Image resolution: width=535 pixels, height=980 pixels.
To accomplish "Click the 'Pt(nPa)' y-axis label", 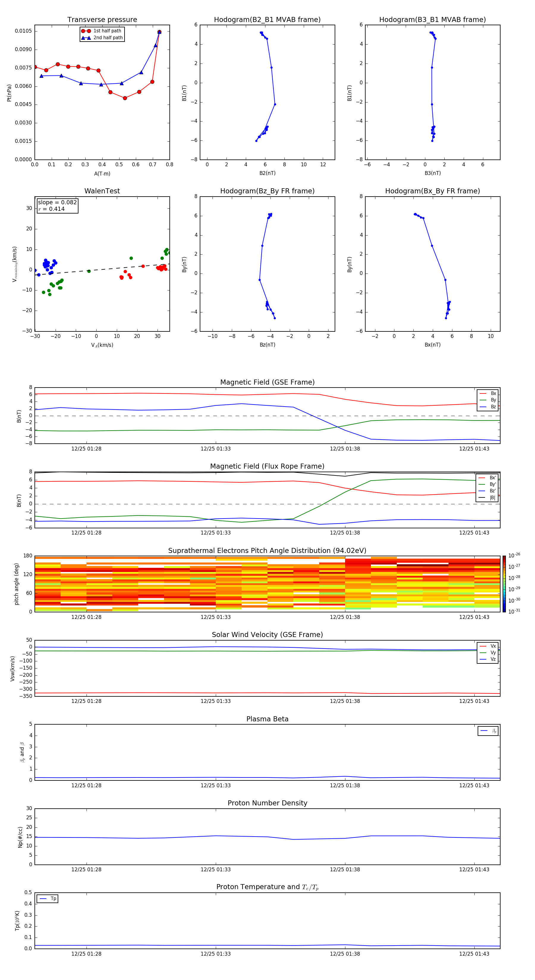I will coord(9,92).
